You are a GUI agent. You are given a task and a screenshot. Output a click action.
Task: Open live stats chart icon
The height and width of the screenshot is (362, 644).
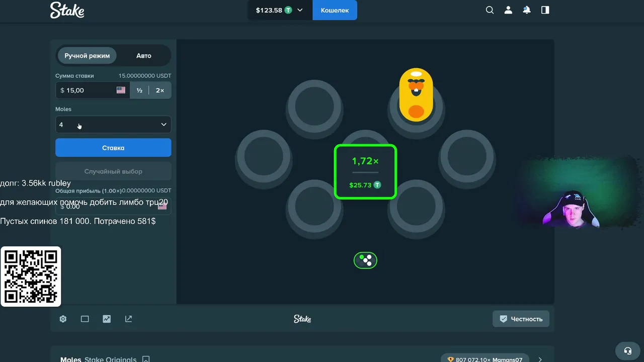point(107,319)
